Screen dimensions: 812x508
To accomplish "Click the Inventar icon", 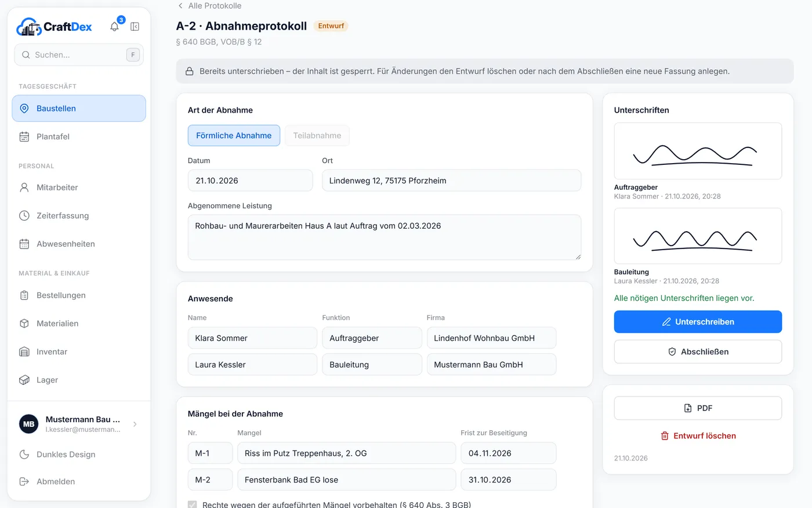I will click(24, 352).
